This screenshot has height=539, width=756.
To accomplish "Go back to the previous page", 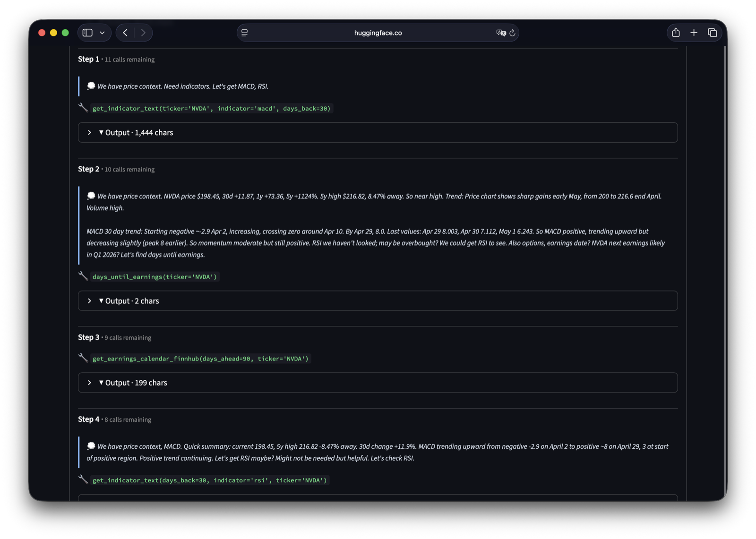I will coord(125,33).
